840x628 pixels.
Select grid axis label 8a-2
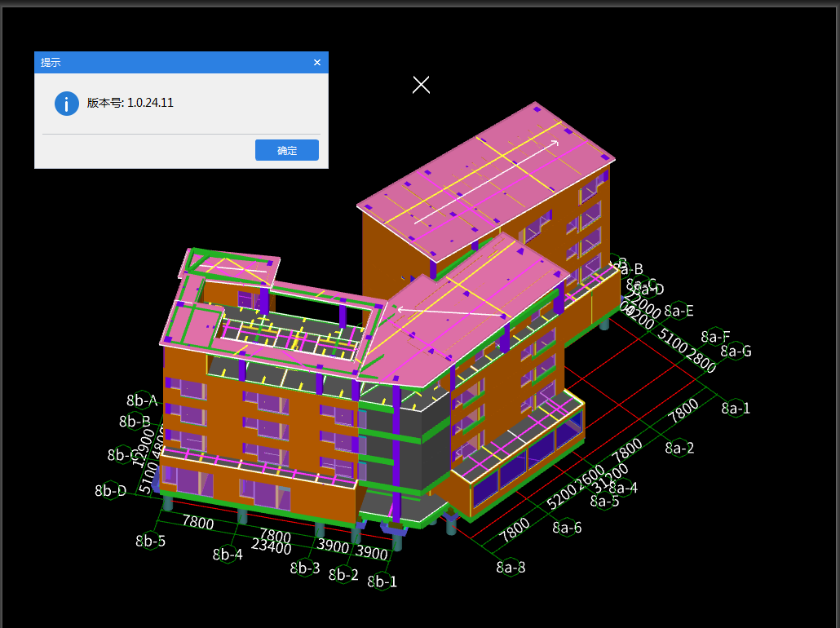tap(679, 448)
